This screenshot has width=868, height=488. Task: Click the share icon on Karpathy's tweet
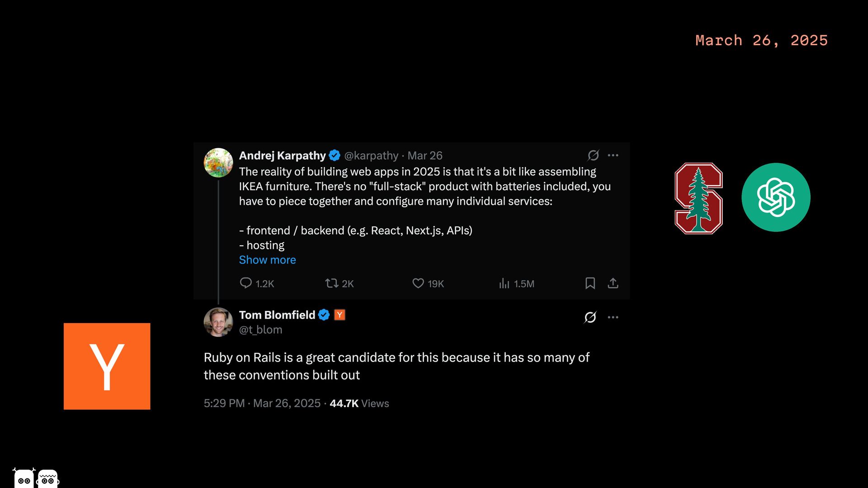tap(613, 283)
